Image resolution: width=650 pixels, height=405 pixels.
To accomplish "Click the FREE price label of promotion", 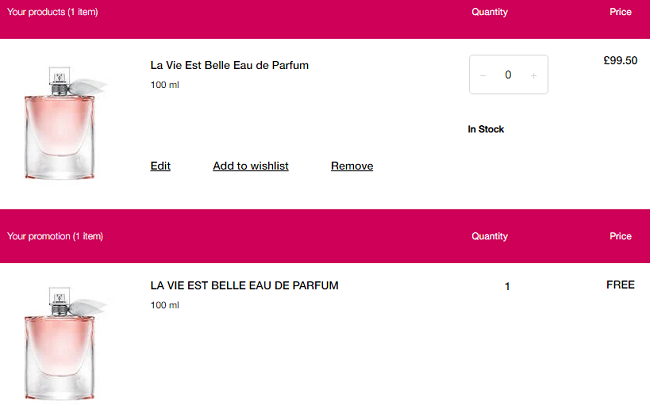I will [620, 285].
